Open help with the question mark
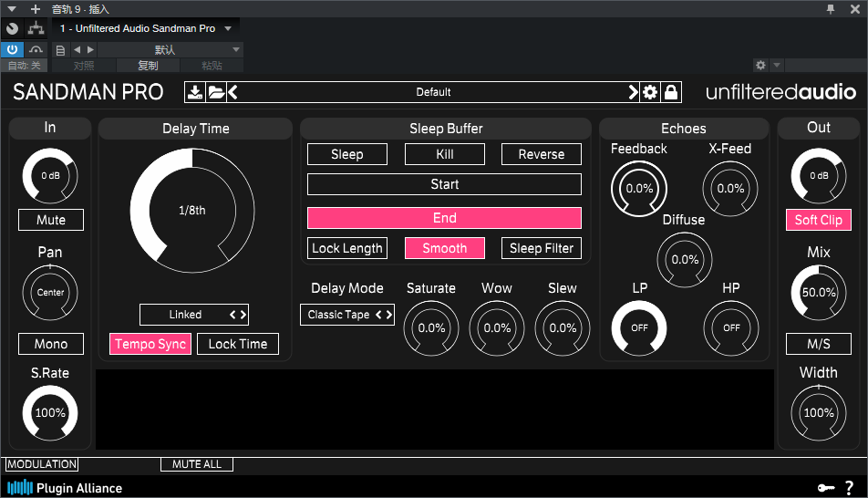 (849, 488)
